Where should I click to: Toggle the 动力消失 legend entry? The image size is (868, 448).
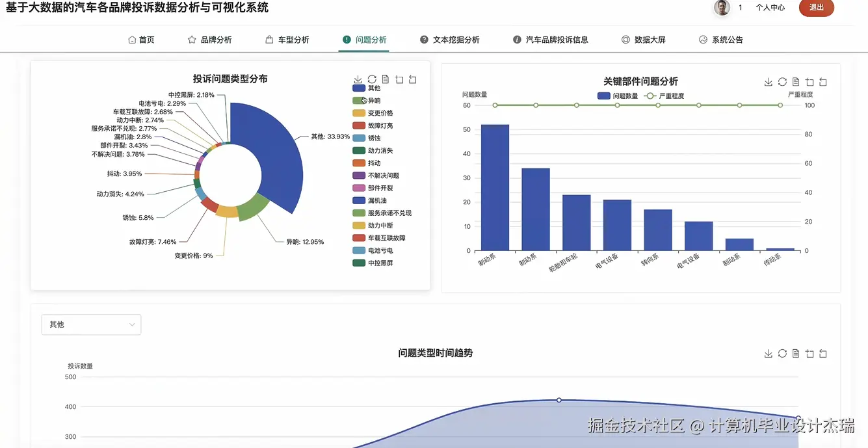pyautogui.click(x=373, y=151)
